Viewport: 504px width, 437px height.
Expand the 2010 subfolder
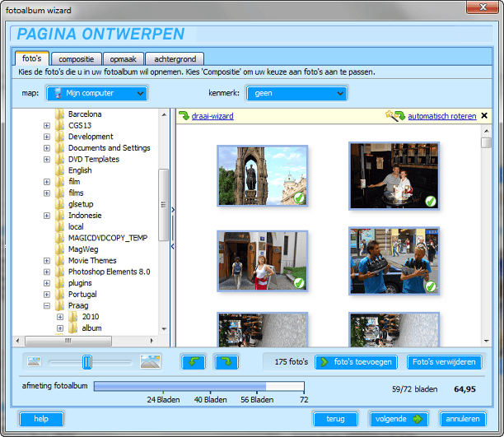coord(60,317)
